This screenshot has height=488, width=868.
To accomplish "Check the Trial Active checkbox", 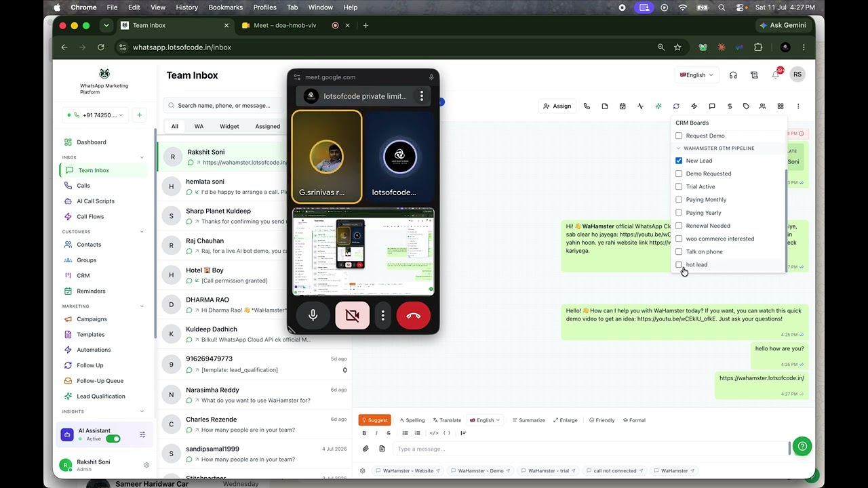I will coord(679,186).
